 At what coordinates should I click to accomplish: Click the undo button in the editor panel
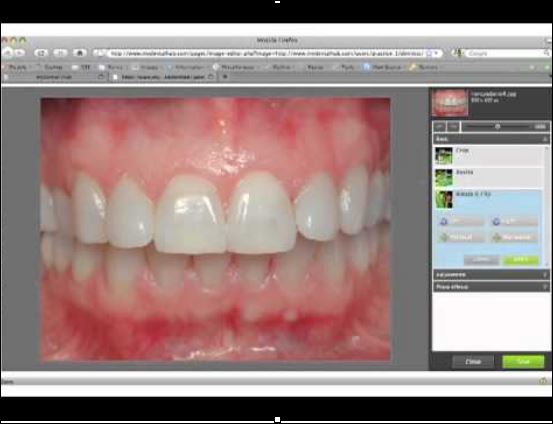point(439,126)
